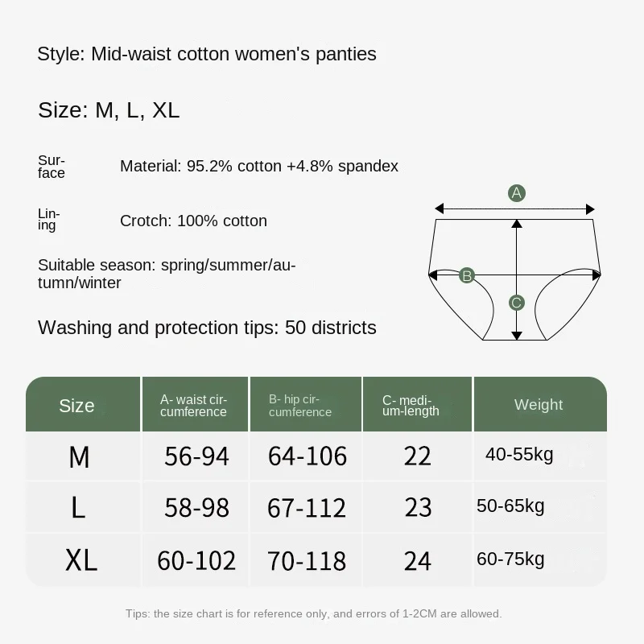Click the green circle A marker
The height and width of the screenshot is (644, 644).
[x=517, y=192]
